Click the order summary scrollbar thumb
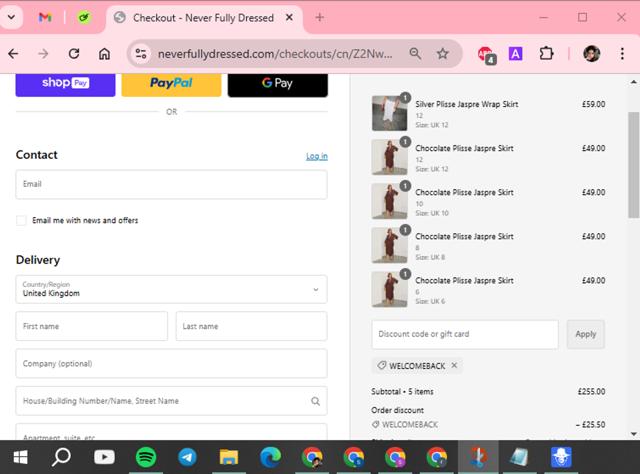The image size is (640, 474). tap(633, 165)
